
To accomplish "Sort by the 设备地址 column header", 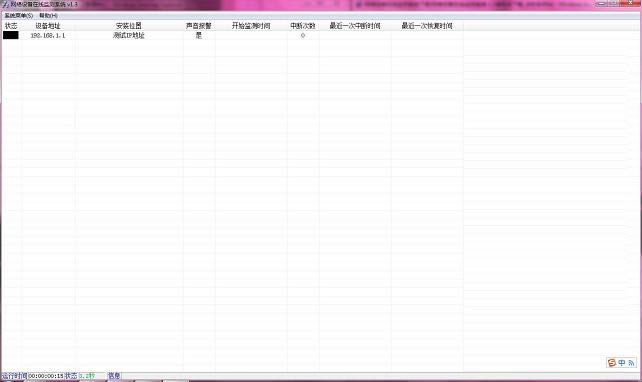I will tap(48, 26).
